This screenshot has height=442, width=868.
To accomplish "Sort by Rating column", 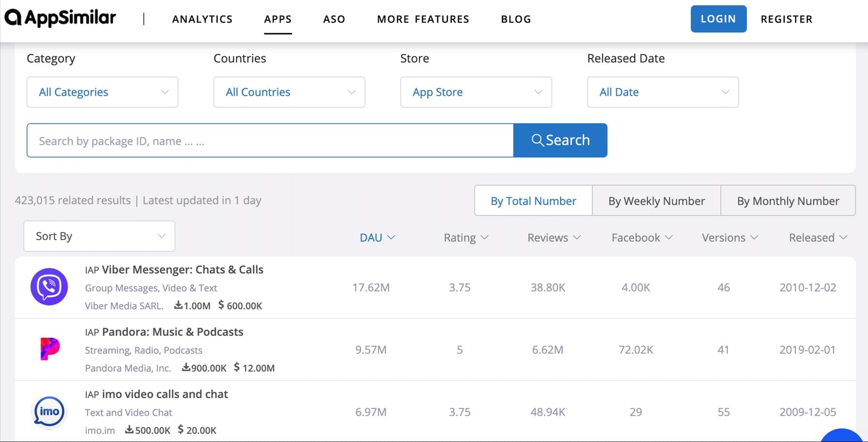I will [466, 237].
